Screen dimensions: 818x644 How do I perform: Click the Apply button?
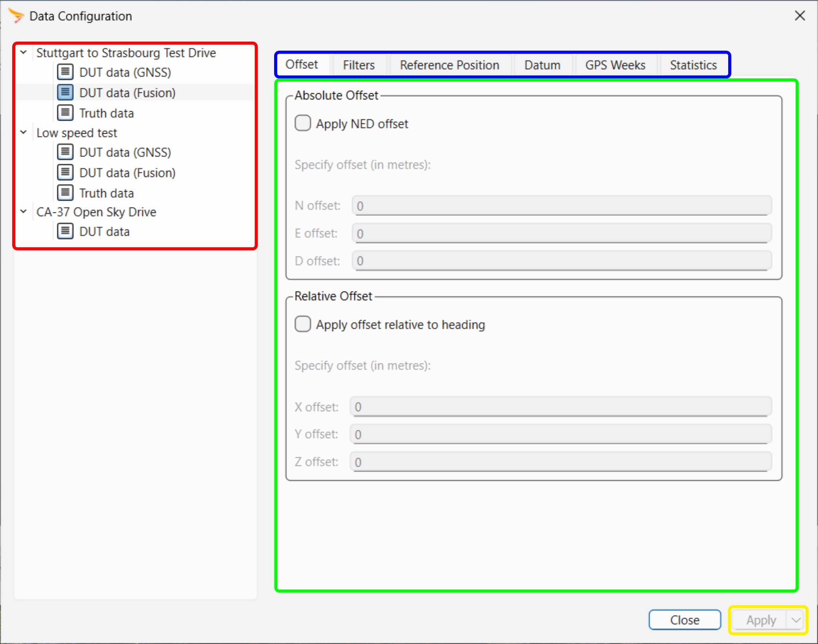point(760,620)
